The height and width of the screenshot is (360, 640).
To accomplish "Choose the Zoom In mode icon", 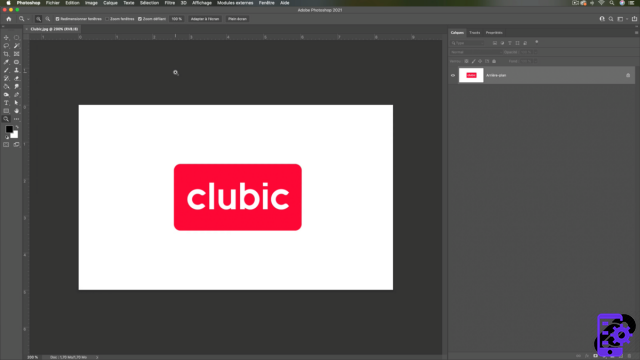I will 38,19.
